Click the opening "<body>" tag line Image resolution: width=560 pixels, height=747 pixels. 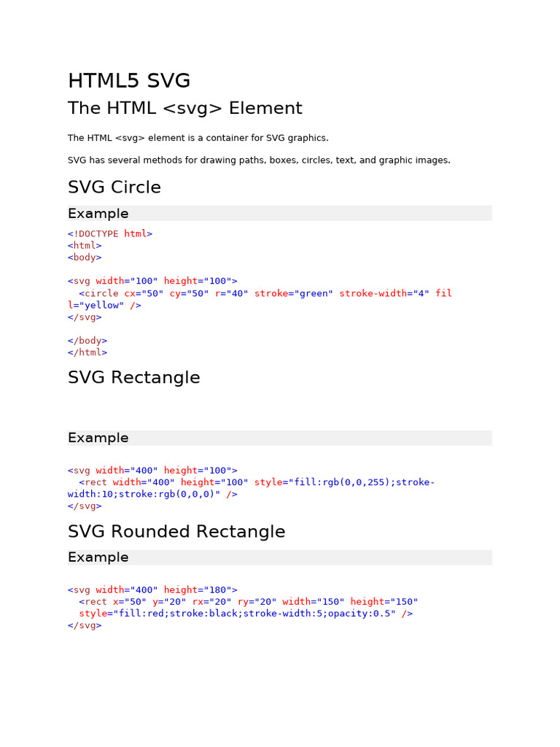click(x=85, y=258)
